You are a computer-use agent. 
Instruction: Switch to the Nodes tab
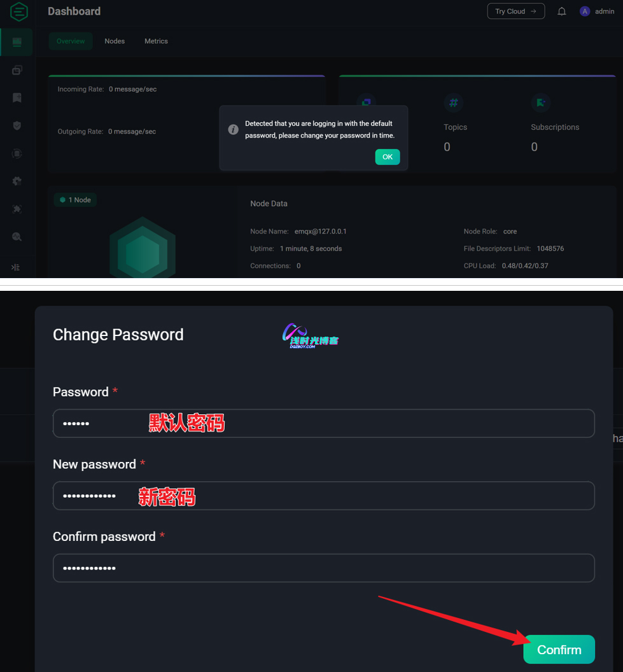(115, 41)
